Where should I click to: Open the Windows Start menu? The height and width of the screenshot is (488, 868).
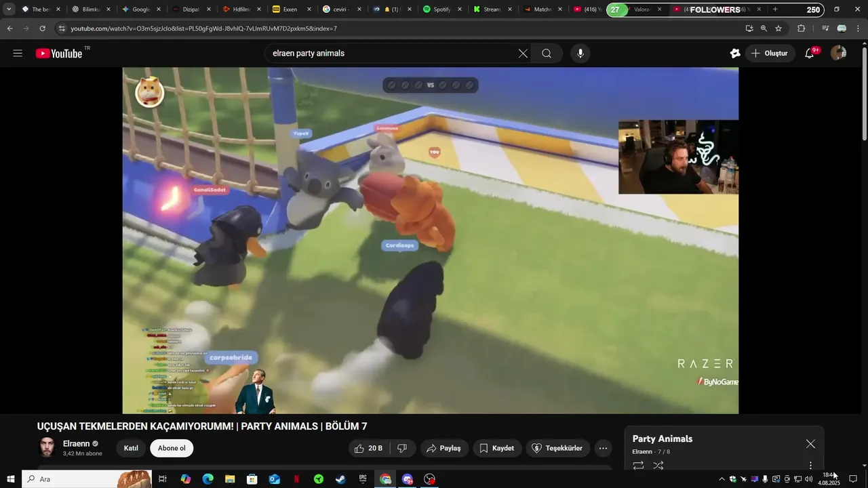tap(10, 479)
